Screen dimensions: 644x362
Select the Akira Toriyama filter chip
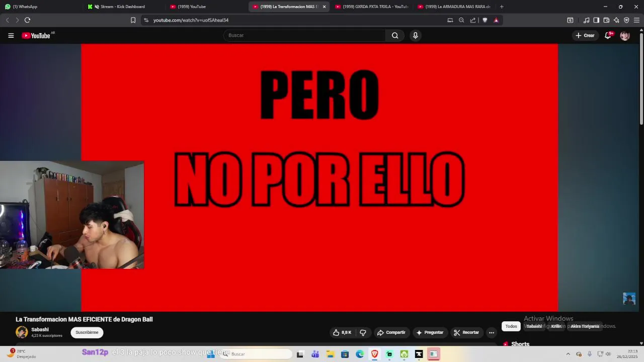coord(585,326)
